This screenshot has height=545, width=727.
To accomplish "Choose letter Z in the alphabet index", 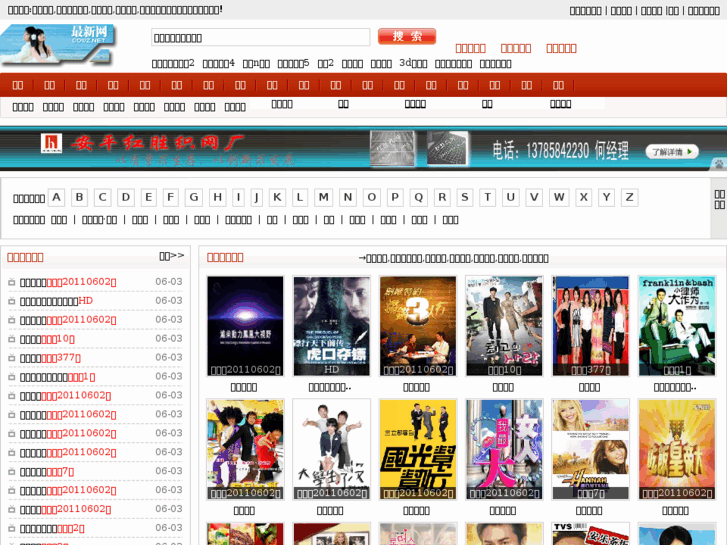I will point(630,198).
